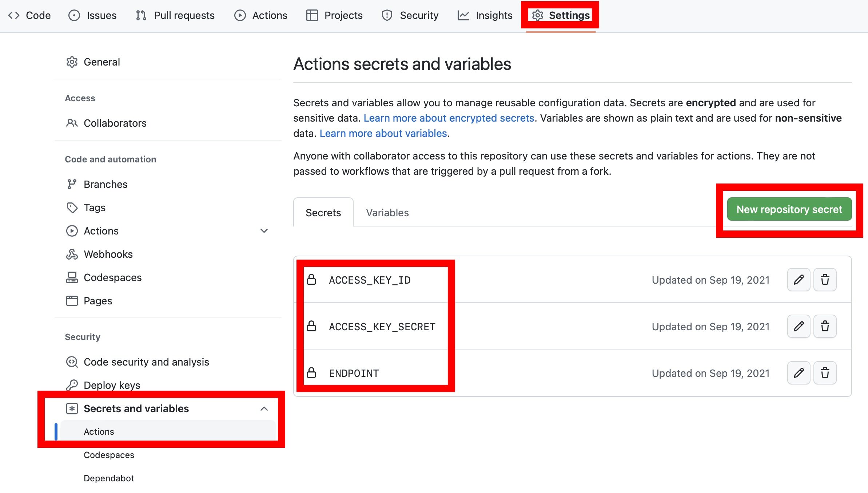
Task: Open Learn more about encrypted secrets link
Action: tap(449, 118)
